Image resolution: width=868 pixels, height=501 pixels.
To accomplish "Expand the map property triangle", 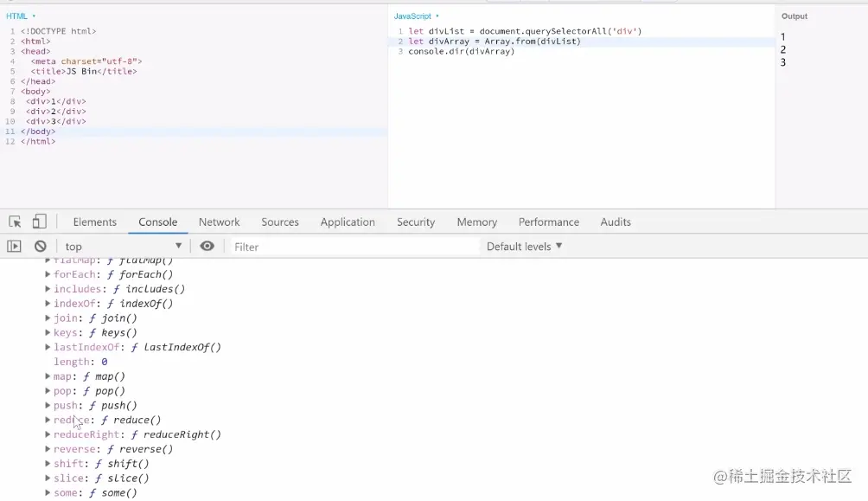I will [x=48, y=376].
